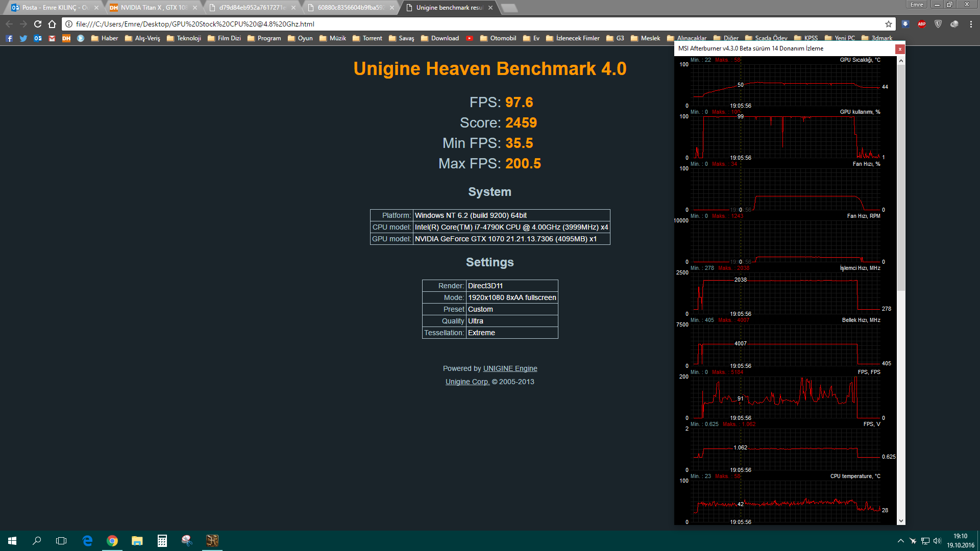980x551 pixels.
Task: Reload the current page
Action: (x=38, y=24)
